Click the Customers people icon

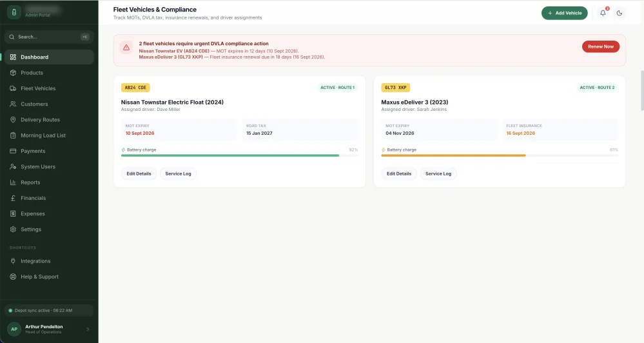pos(13,104)
